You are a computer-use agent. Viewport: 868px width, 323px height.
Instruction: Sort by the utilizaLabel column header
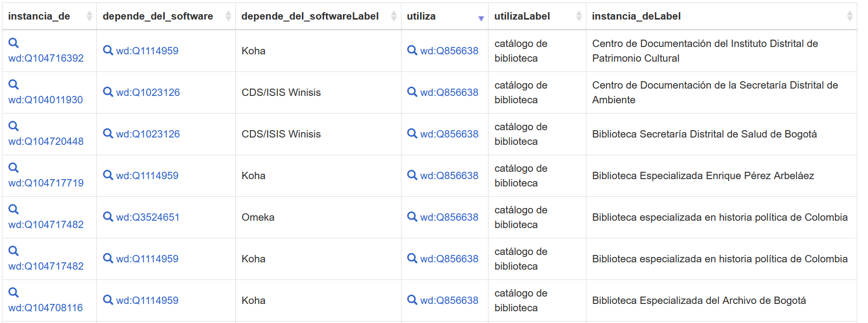[x=522, y=16]
